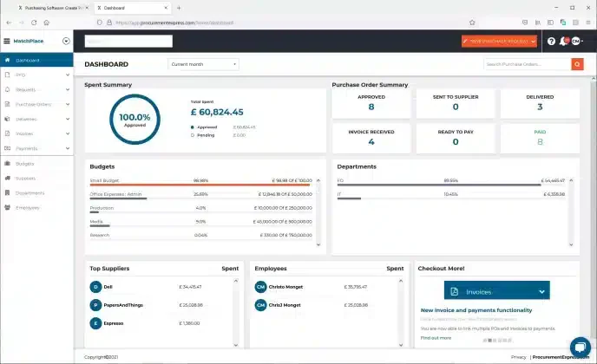Open Departments from the sidebar
The width and height of the screenshot is (597, 364).
pyautogui.click(x=30, y=193)
